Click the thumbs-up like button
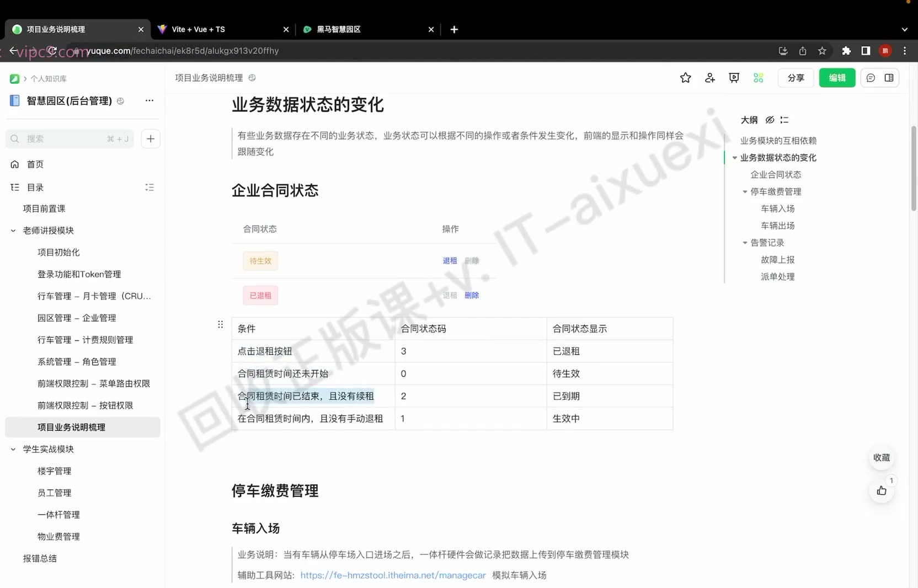Viewport: 918px width, 588px height. [x=882, y=490]
